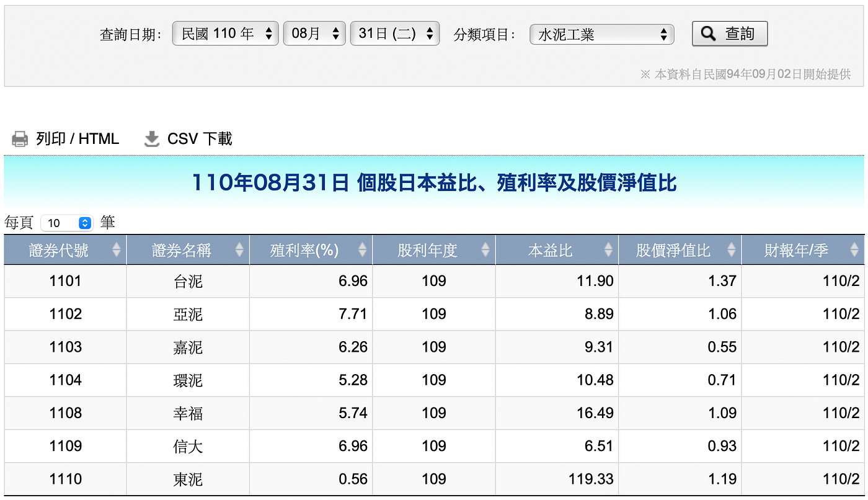Click the stock name 東泥
The height and width of the screenshot is (500, 868).
pyautogui.click(x=188, y=479)
